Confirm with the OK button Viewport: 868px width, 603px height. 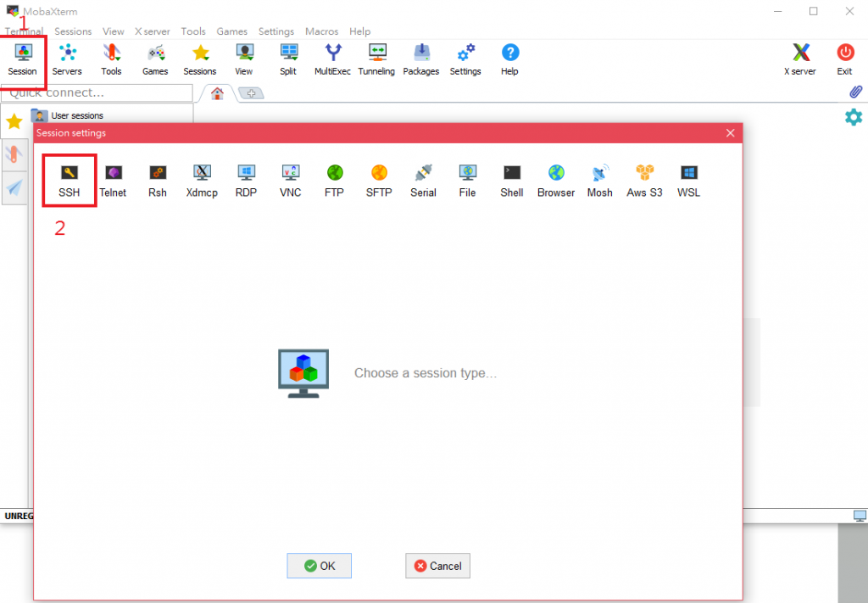click(x=320, y=566)
